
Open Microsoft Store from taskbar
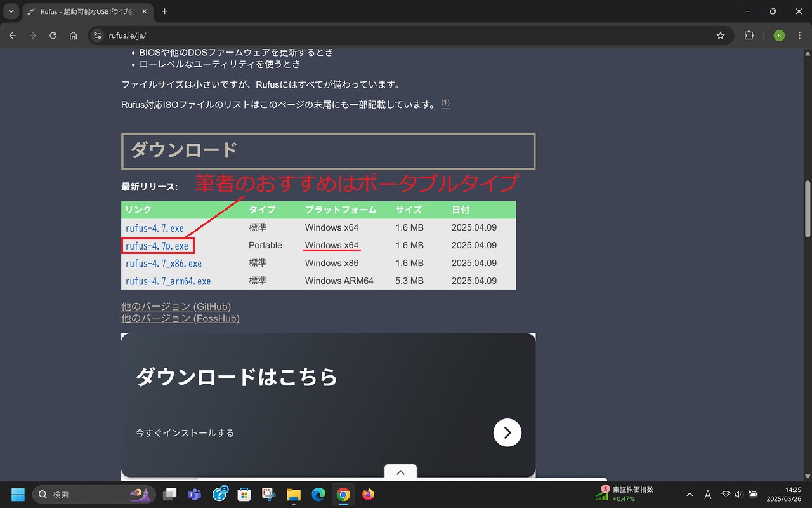tap(244, 494)
